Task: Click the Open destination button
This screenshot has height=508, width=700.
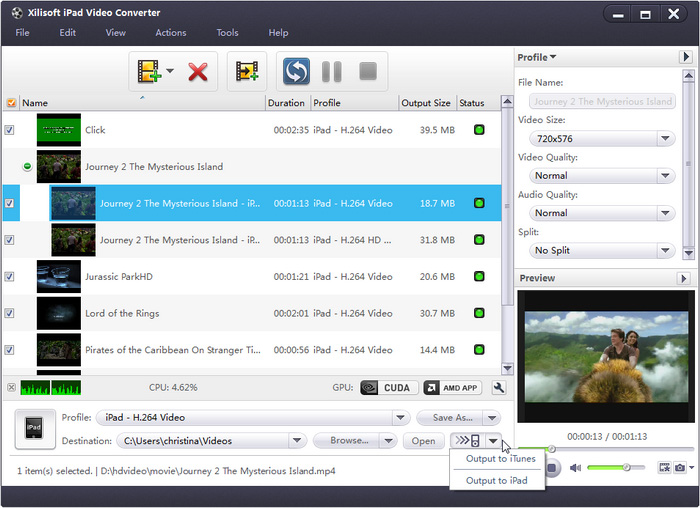Action: tap(423, 441)
